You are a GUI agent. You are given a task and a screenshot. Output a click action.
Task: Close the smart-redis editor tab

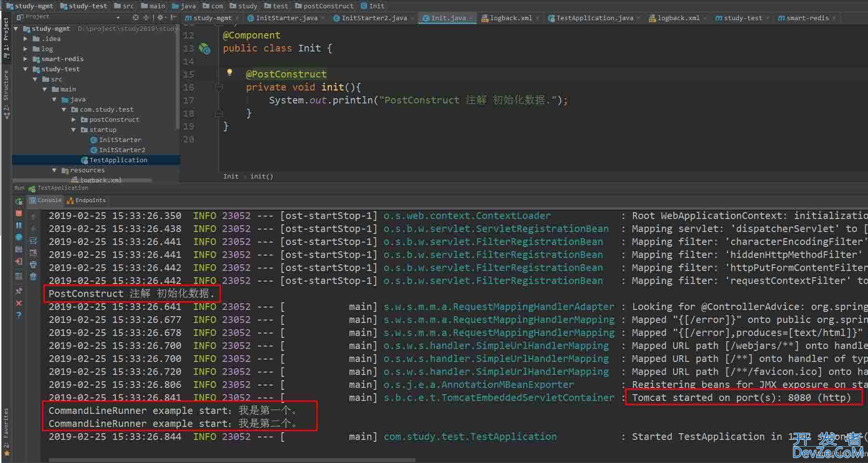[834, 18]
